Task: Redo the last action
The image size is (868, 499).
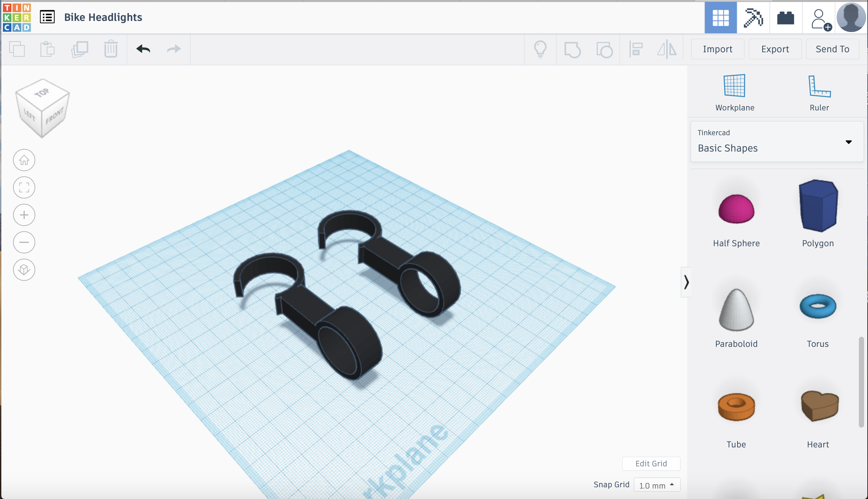Action: [174, 49]
